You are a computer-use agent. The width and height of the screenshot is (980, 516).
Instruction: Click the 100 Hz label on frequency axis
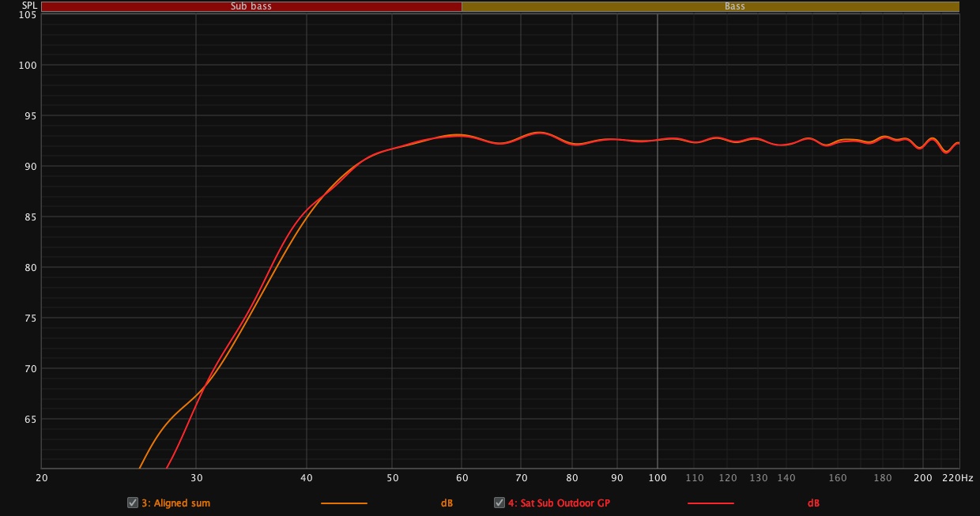click(657, 478)
